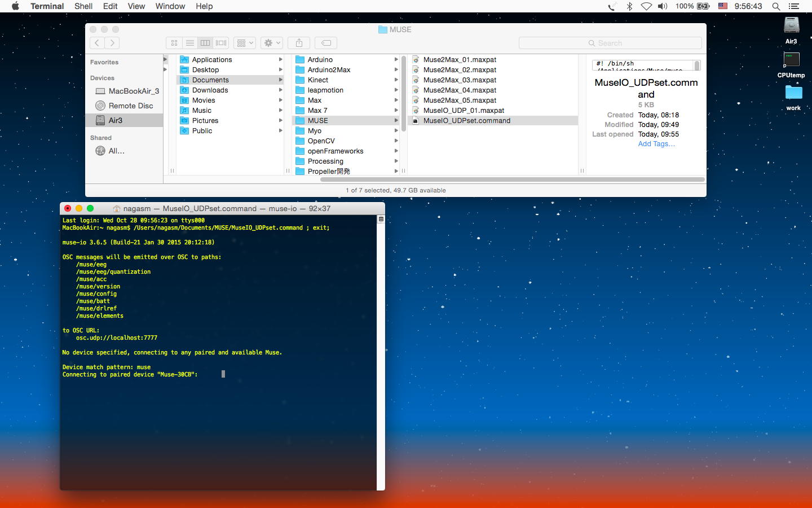Click the Edit Tags toolbar icon
This screenshot has width=812, height=508.
326,43
